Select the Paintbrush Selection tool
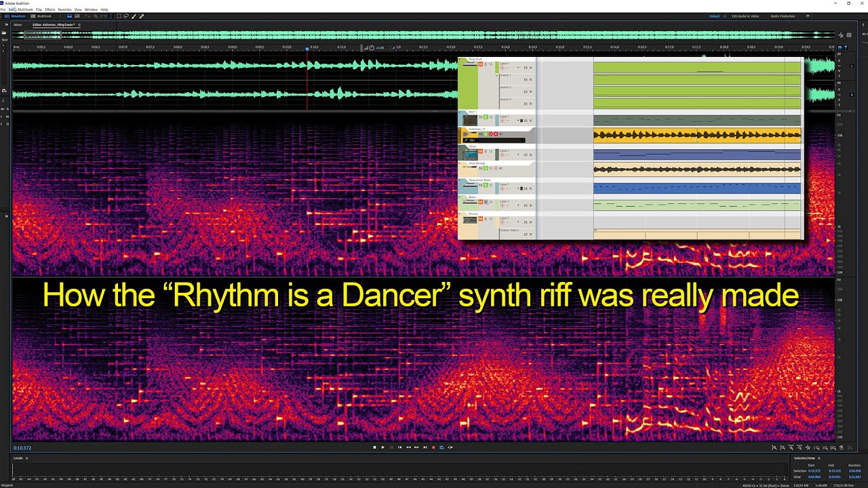The height and width of the screenshot is (488, 868). [134, 16]
